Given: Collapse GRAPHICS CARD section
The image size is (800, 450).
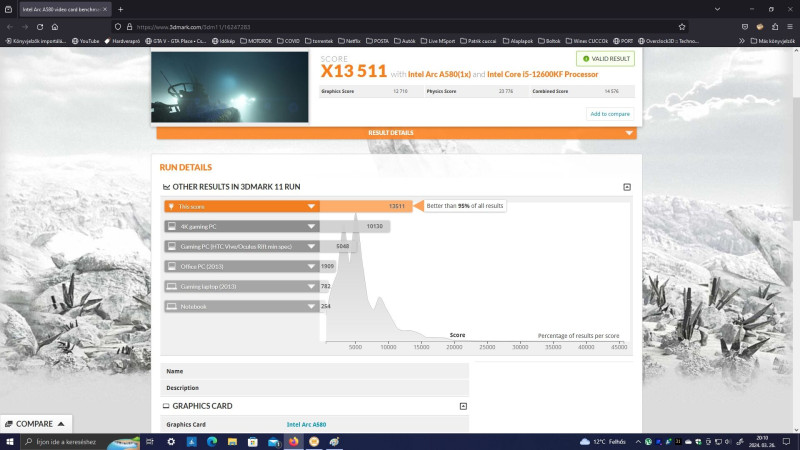Looking at the screenshot, I should [x=463, y=406].
